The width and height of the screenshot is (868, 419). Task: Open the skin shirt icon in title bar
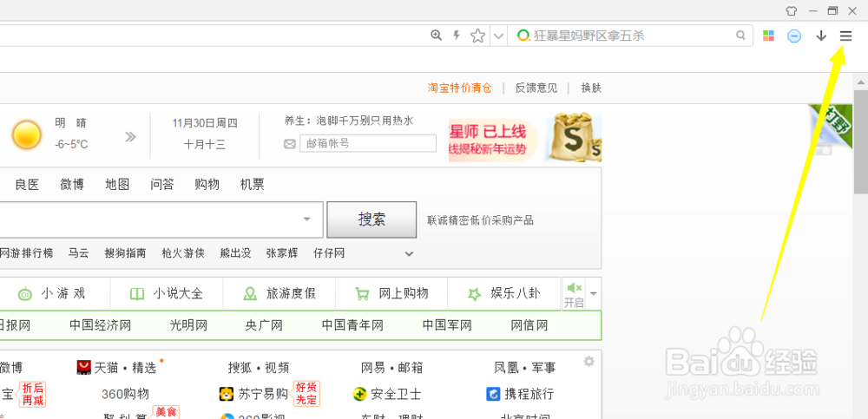click(x=791, y=10)
